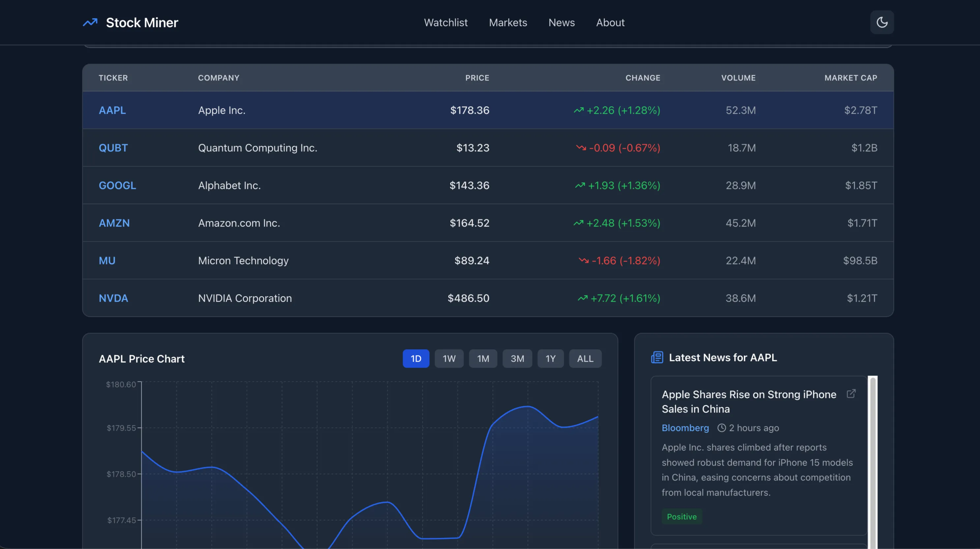This screenshot has width=980, height=549.
Task: Open the Watchlist navigation item
Action: (446, 22)
